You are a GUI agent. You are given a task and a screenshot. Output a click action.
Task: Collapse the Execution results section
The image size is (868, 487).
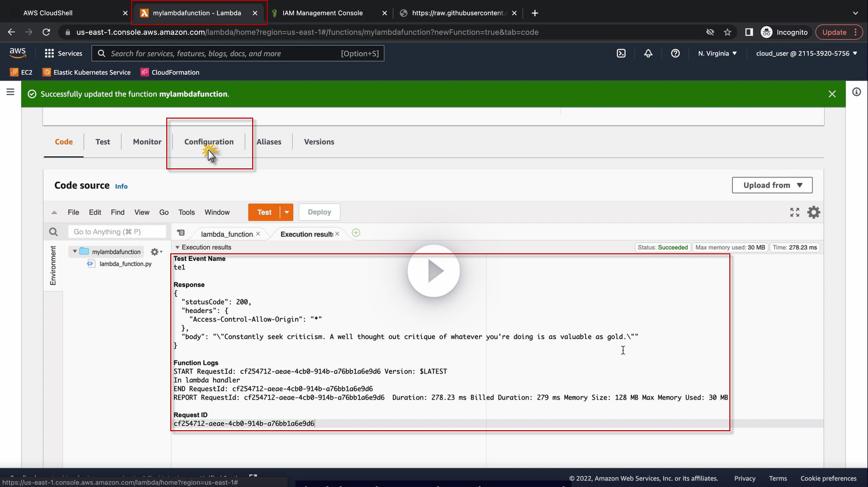pyautogui.click(x=177, y=247)
